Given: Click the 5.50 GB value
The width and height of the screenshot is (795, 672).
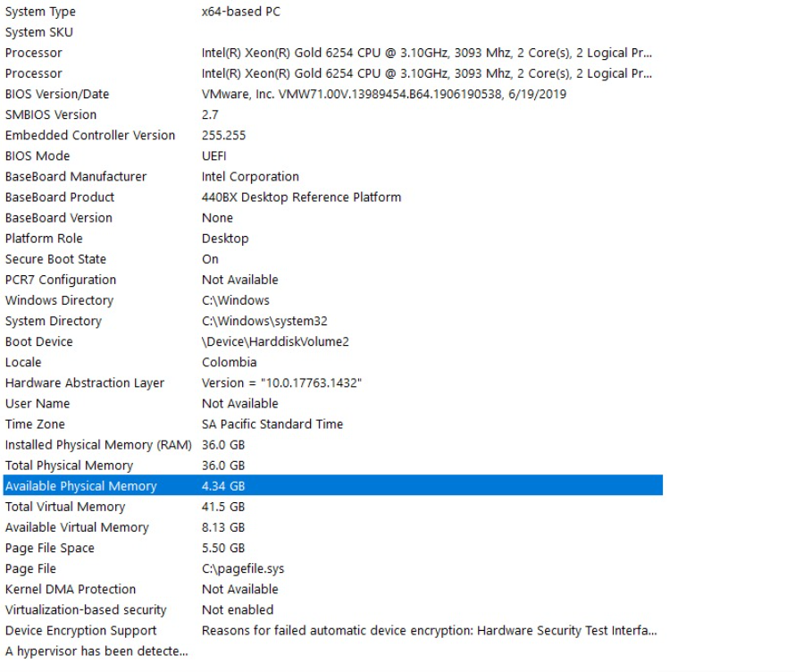Looking at the screenshot, I should 223,549.
